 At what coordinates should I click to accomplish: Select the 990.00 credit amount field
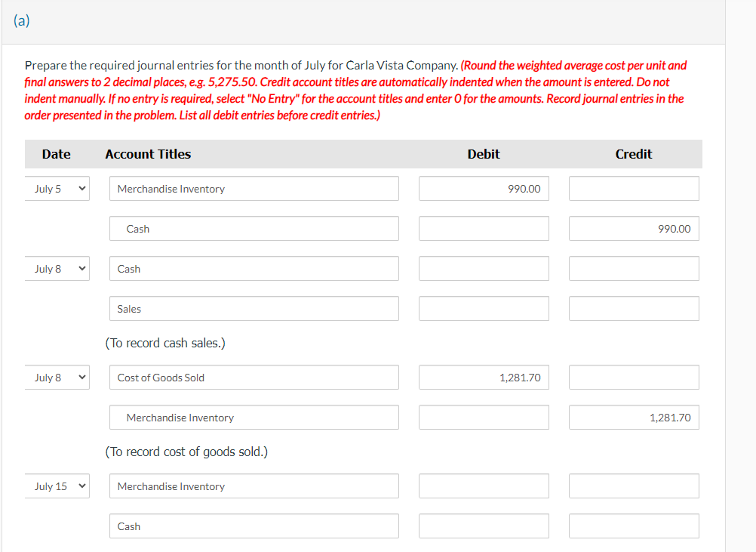pos(633,228)
